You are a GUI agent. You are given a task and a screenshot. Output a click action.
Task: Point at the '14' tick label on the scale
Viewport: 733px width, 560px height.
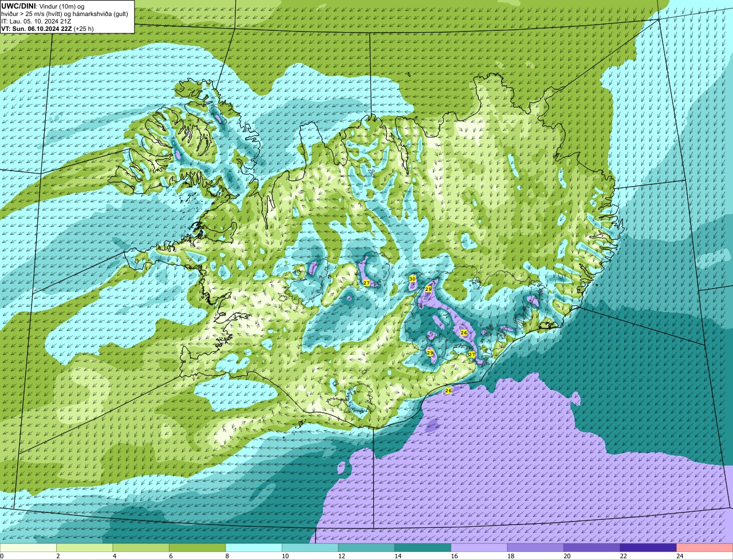pyautogui.click(x=398, y=556)
